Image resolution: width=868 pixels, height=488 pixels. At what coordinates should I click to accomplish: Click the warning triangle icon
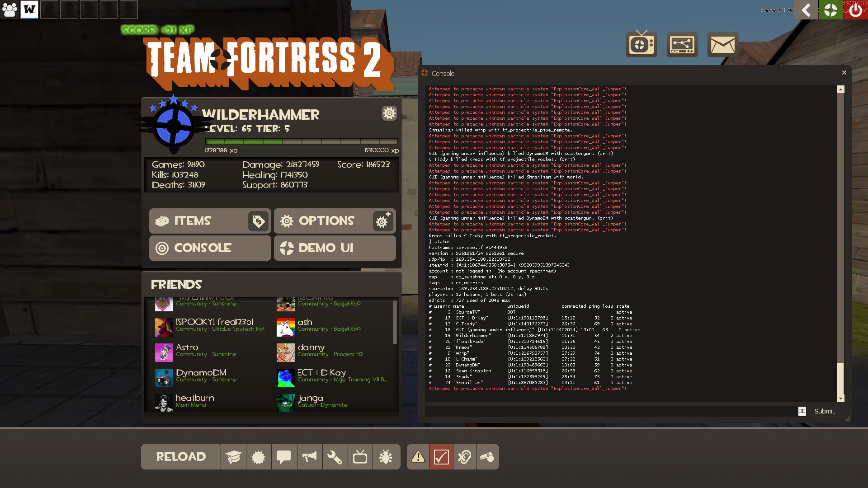[x=418, y=457]
